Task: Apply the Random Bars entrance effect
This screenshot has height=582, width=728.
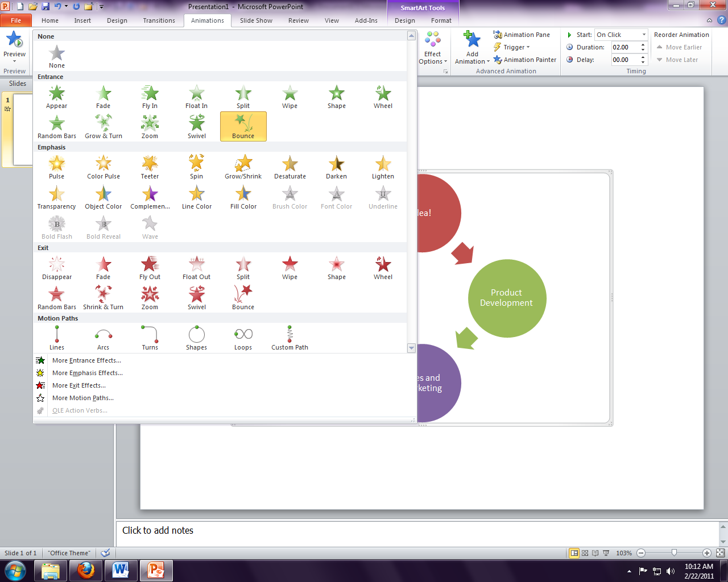Action: coord(57,127)
